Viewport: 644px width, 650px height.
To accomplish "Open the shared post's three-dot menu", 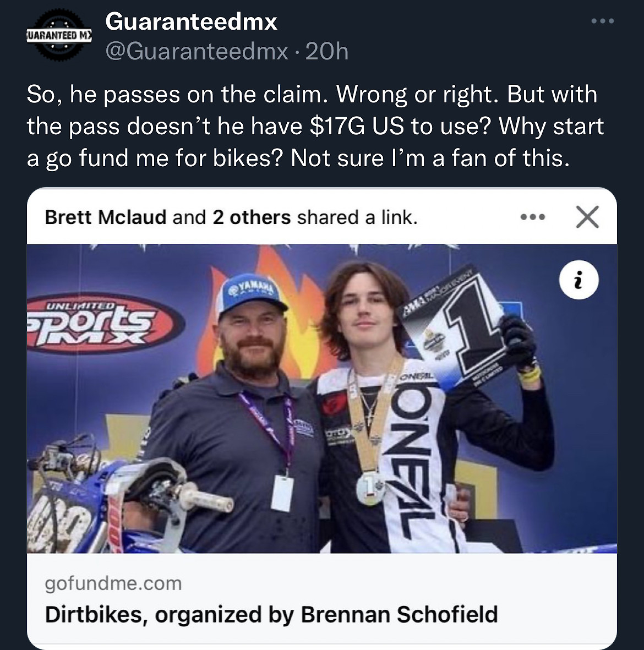I will pos(533,217).
